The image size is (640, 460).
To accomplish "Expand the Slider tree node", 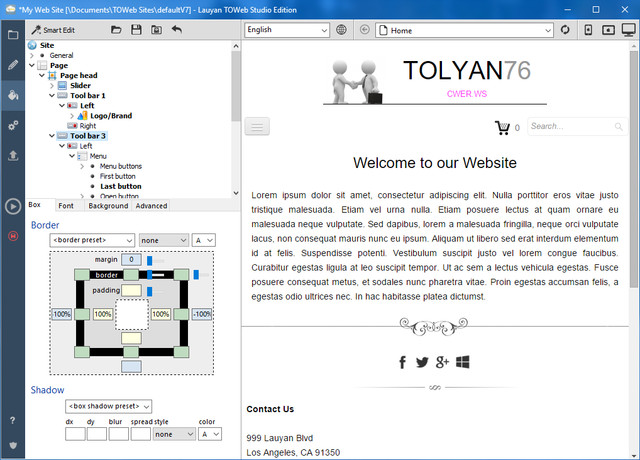I will click(x=52, y=86).
